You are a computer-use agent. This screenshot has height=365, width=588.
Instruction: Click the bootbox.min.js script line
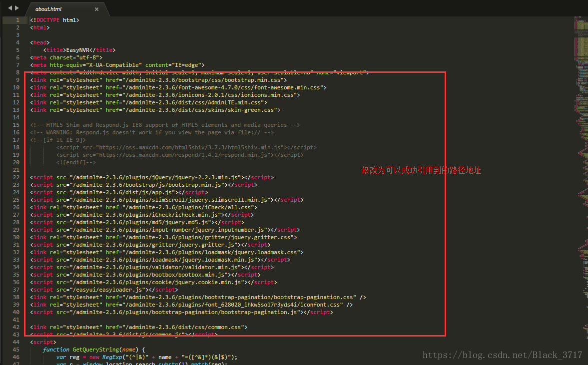coord(145,275)
